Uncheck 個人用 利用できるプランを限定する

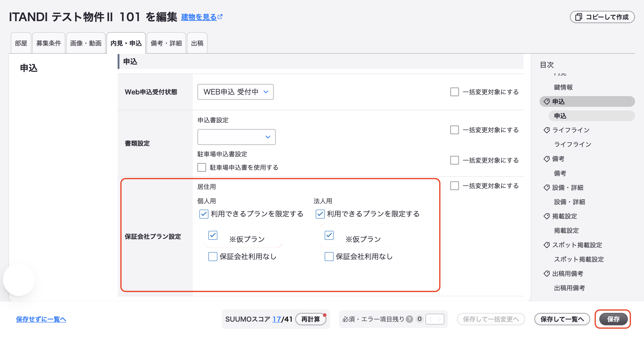pos(204,214)
